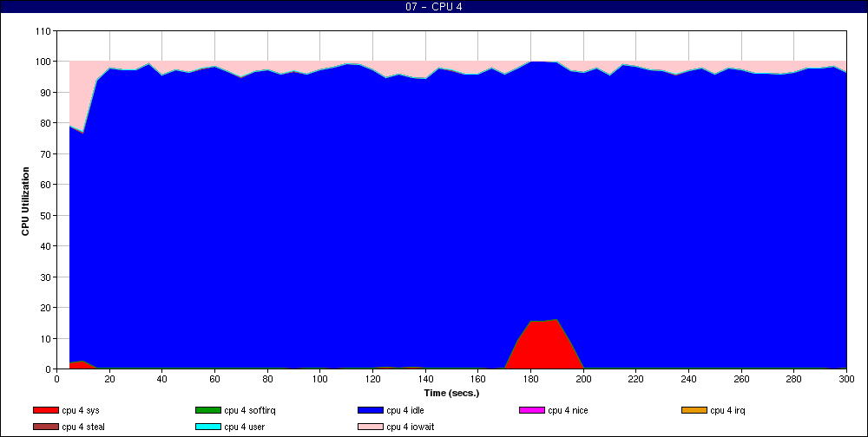868x437 pixels.
Task: Click the 'CPU Utilization' axis title
Action: (x=25, y=201)
